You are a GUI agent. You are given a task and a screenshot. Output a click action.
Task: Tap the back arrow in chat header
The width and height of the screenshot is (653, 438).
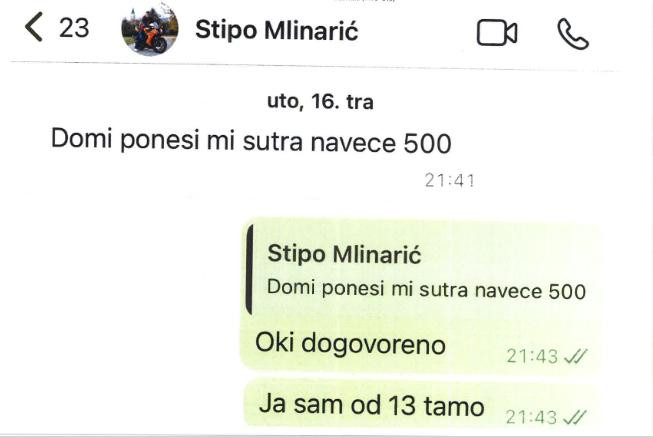pos(34,27)
